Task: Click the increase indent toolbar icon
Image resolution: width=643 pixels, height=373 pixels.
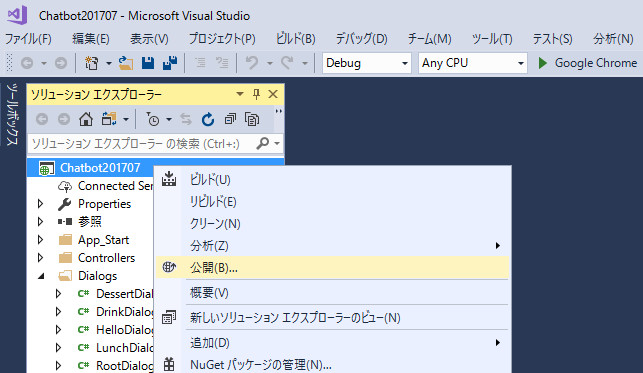Action: point(222,63)
